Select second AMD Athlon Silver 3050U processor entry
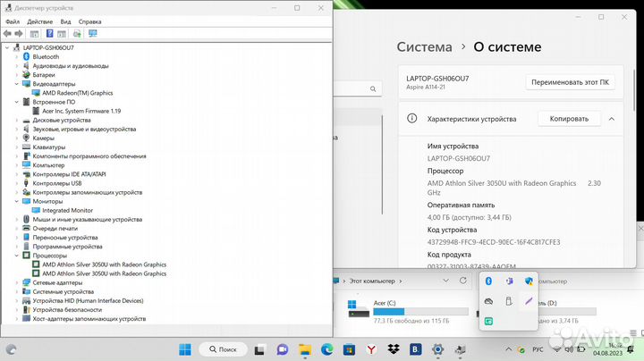The height and width of the screenshot is (361, 644). click(x=104, y=273)
